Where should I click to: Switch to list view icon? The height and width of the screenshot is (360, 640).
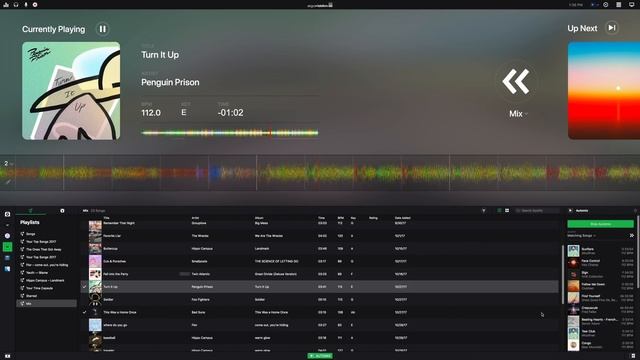pyautogui.click(x=499, y=211)
